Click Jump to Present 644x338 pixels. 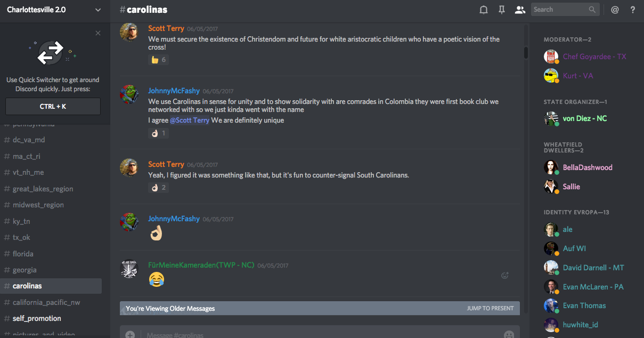coord(490,308)
